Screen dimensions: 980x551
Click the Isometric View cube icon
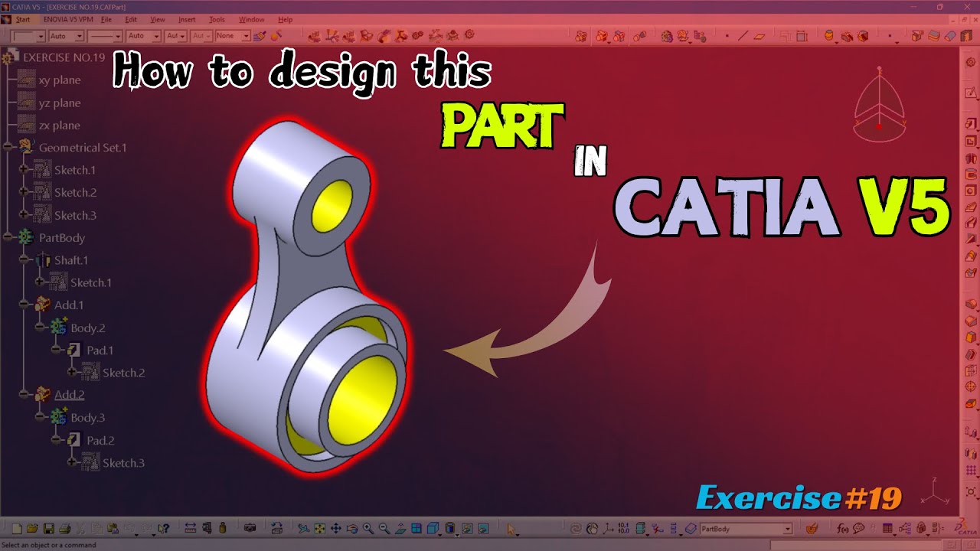pos(432,528)
